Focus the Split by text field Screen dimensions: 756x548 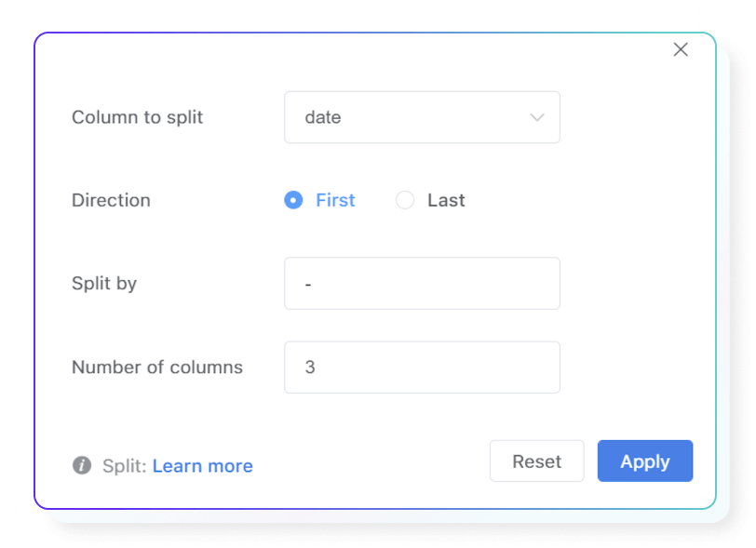[422, 284]
